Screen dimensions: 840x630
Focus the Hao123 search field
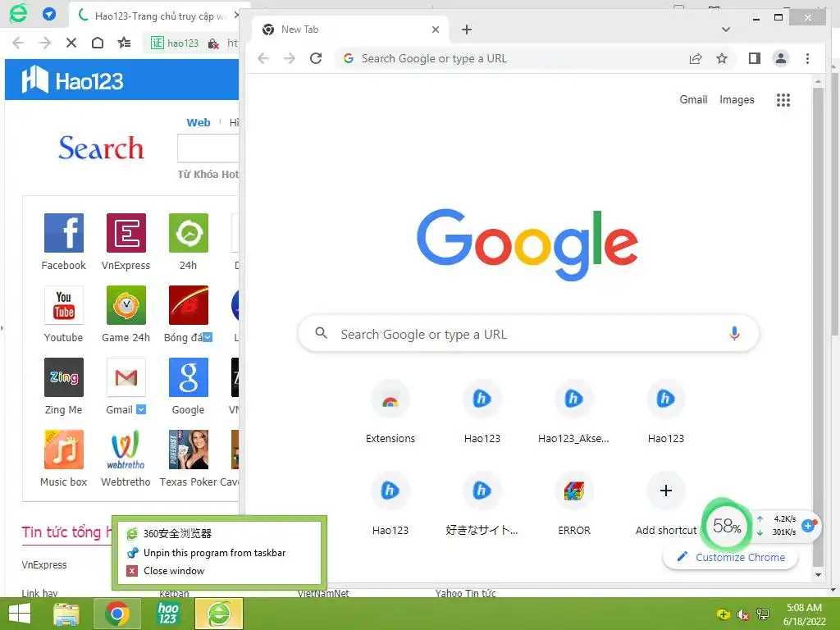(x=208, y=148)
